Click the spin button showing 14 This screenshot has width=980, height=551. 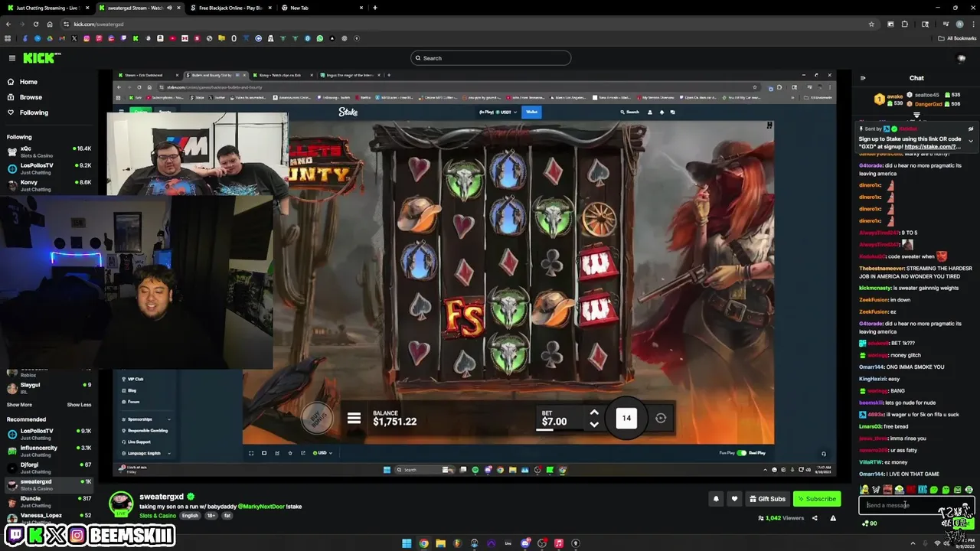(x=626, y=418)
